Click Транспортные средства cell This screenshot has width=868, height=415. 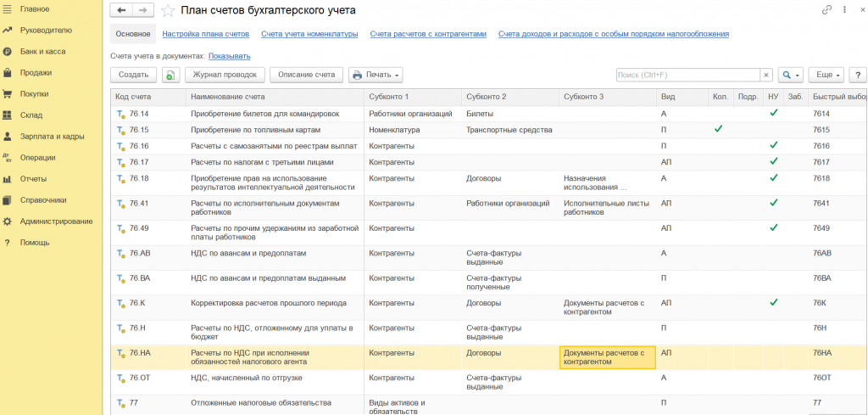509,130
